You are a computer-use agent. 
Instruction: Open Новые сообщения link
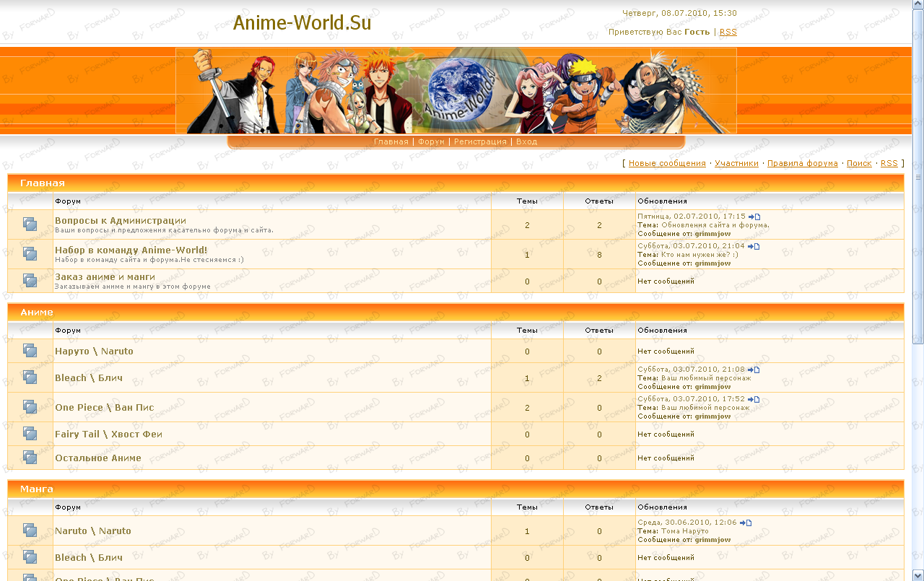point(667,163)
